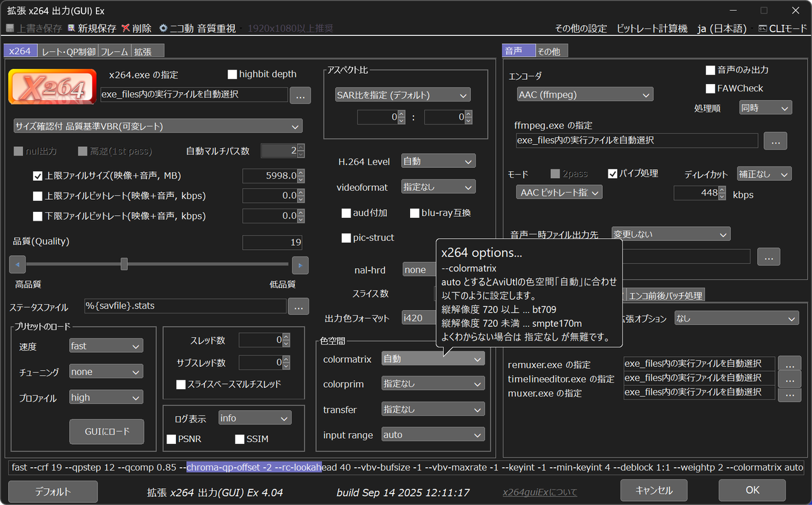The width and height of the screenshot is (812, 505).
Task: Click GUIにロード button
Action: pos(107,431)
